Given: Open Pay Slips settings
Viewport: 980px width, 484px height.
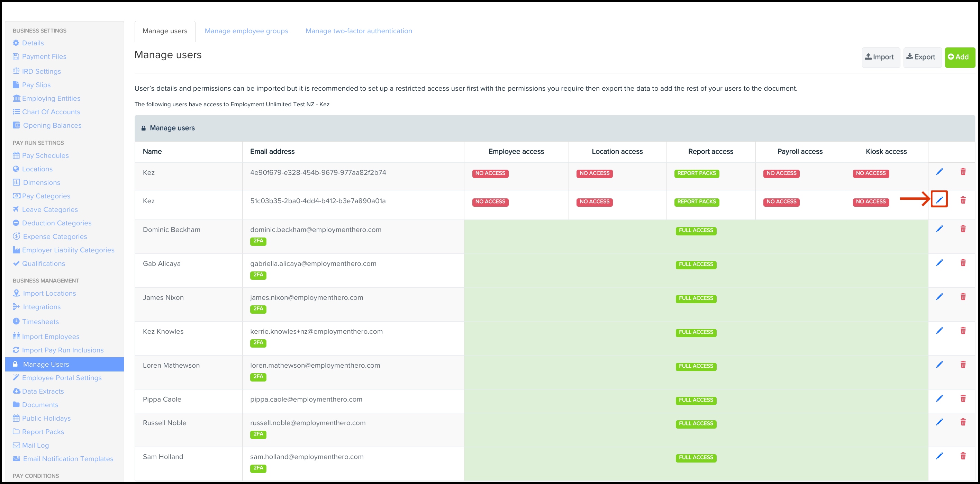Looking at the screenshot, I should (x=31, y=85).
